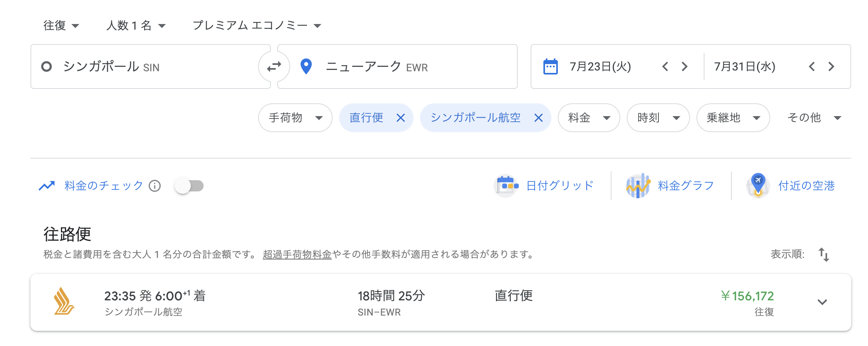This screenshot has height=346, width=868.
Task: Open the 人数 1 名 passengers dropdown
Action: pos(136,26)
